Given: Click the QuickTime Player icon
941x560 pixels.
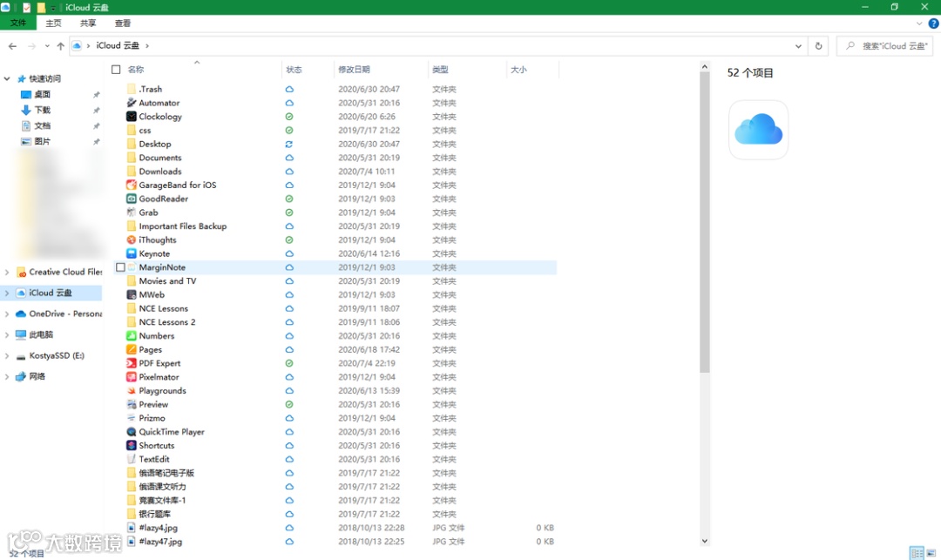Looking at the screenshot, I should click(132, 432).
